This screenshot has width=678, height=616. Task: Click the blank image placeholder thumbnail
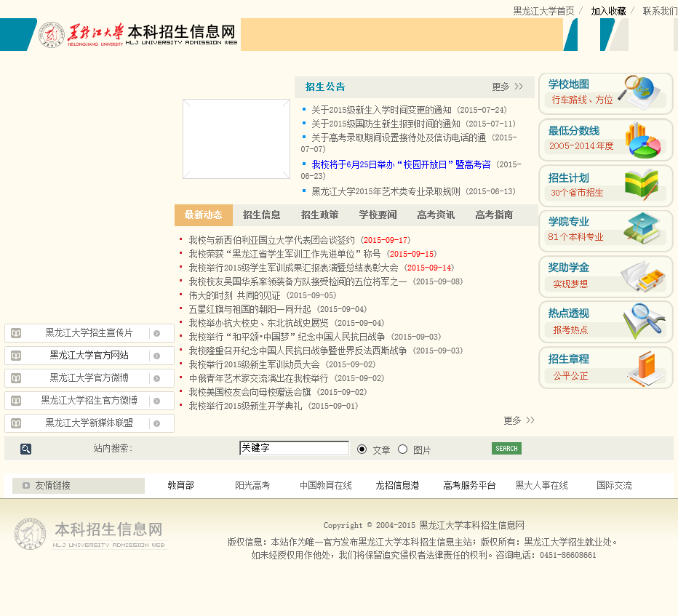click(236, 139)
